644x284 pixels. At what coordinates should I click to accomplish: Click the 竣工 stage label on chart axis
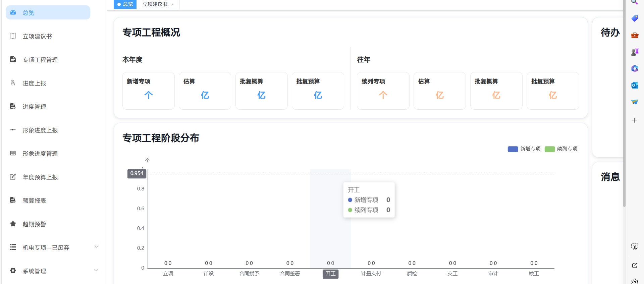tap(534, 274)
